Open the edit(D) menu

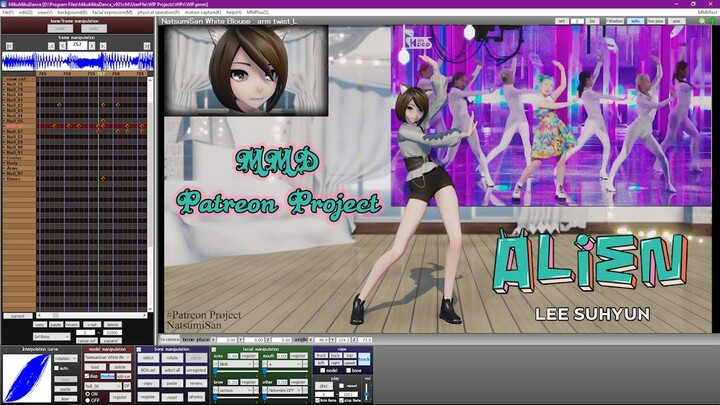click(x=25, y=12)
